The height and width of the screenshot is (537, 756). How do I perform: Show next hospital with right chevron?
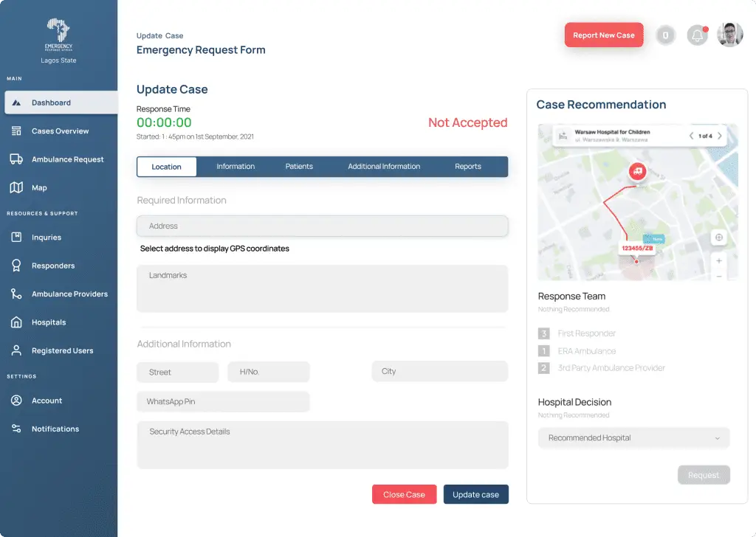719,136
